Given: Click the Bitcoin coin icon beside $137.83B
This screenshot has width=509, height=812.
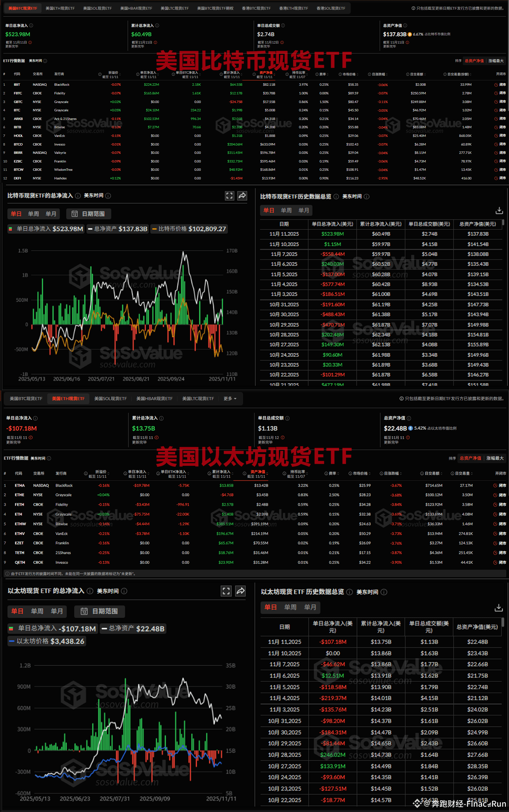Looking at the screenshot, I should [x=410, y=34].
